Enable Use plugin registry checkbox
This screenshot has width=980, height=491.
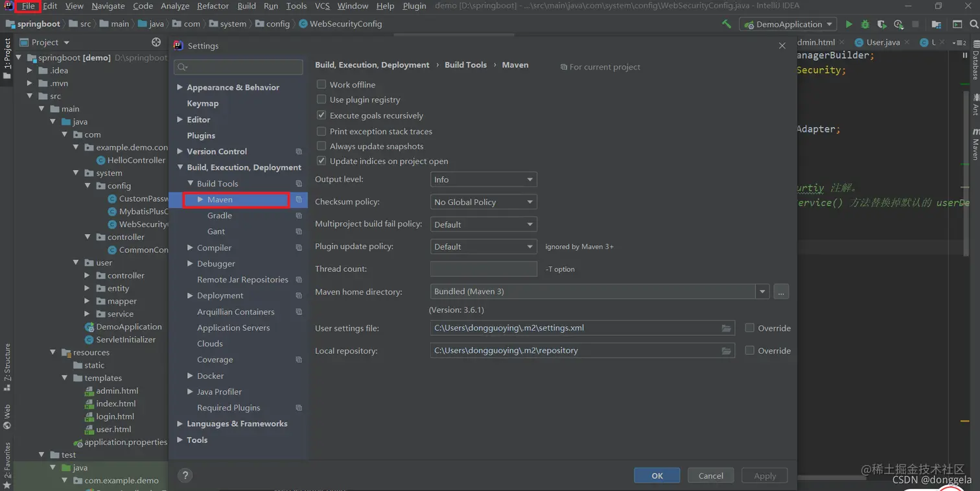pyautogui.click(x=321, y=99)
